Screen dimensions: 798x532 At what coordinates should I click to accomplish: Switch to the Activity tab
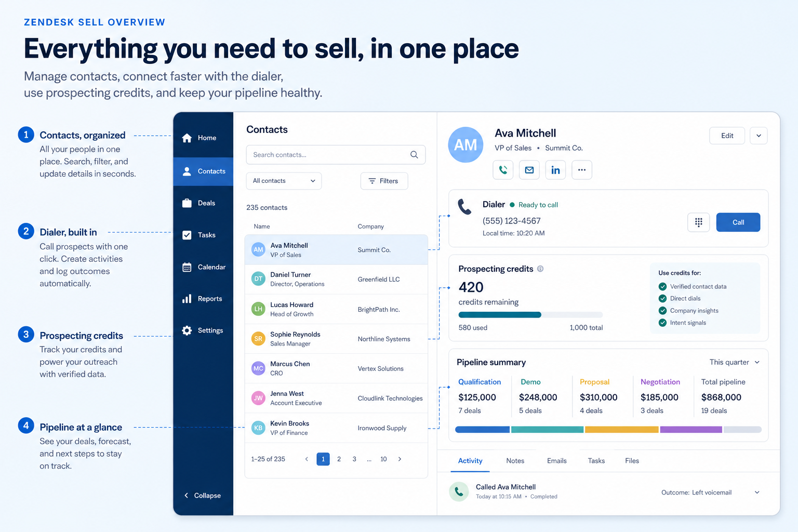(470, 461)
